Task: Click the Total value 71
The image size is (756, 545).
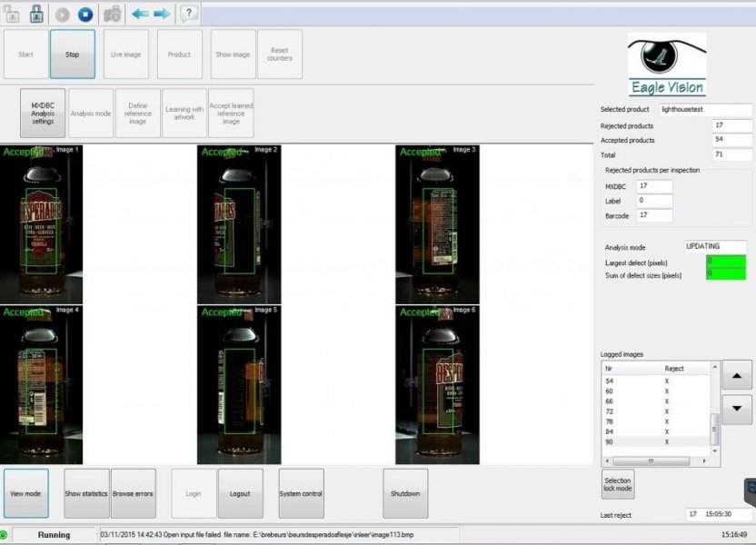Action: tap(731, 154)
